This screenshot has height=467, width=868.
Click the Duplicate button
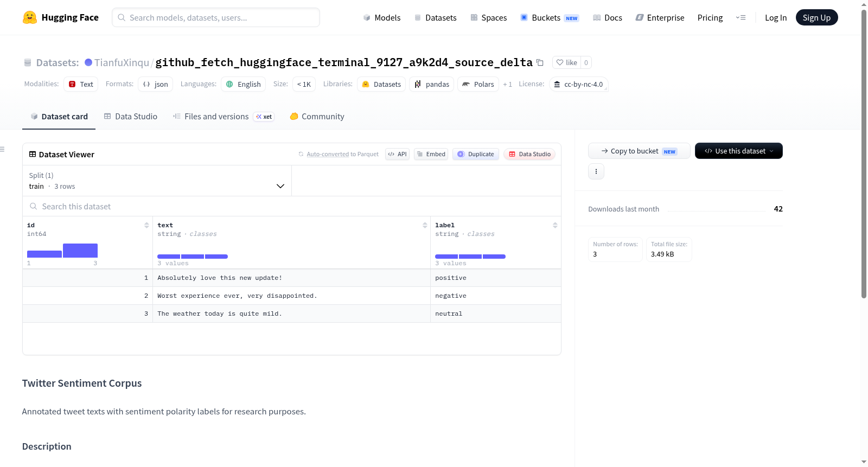click(475, 154)
